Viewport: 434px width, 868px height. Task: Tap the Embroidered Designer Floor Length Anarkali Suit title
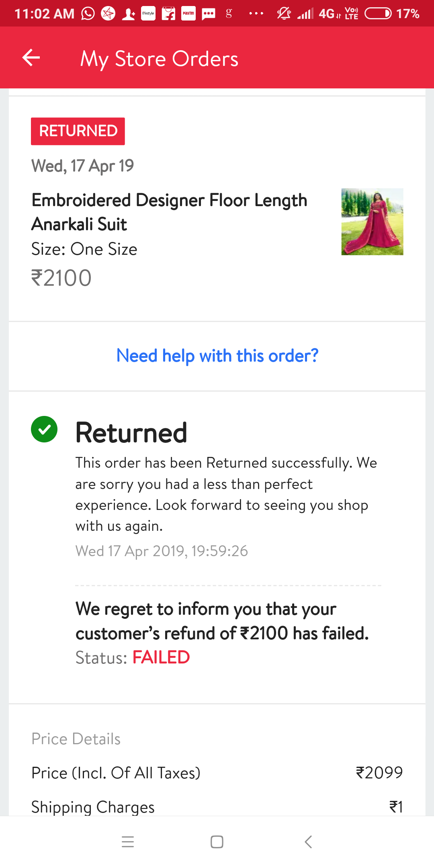coord(169,212)
